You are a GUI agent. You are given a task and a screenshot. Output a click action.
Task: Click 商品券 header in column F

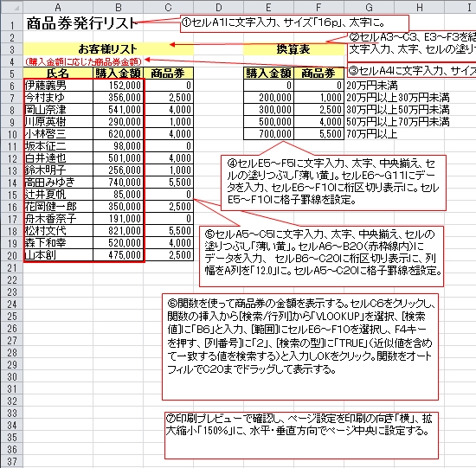click(x=318, y=74)
